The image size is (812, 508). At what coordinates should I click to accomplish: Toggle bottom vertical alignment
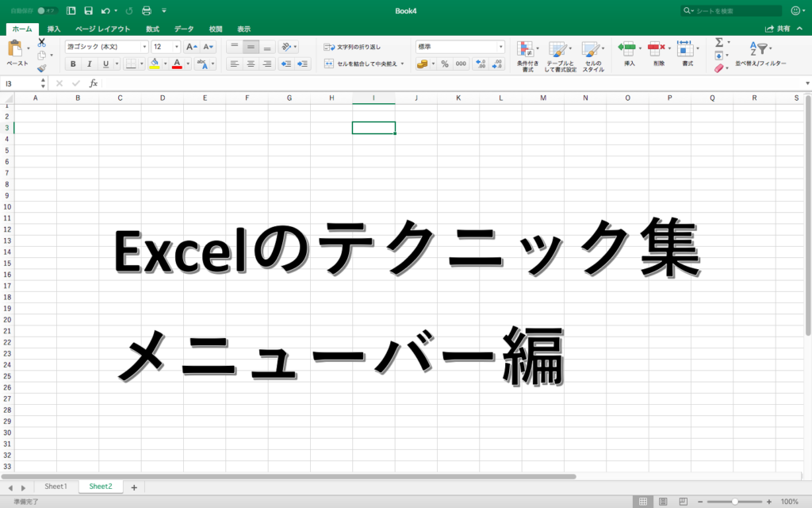click(x=267, y=47)
